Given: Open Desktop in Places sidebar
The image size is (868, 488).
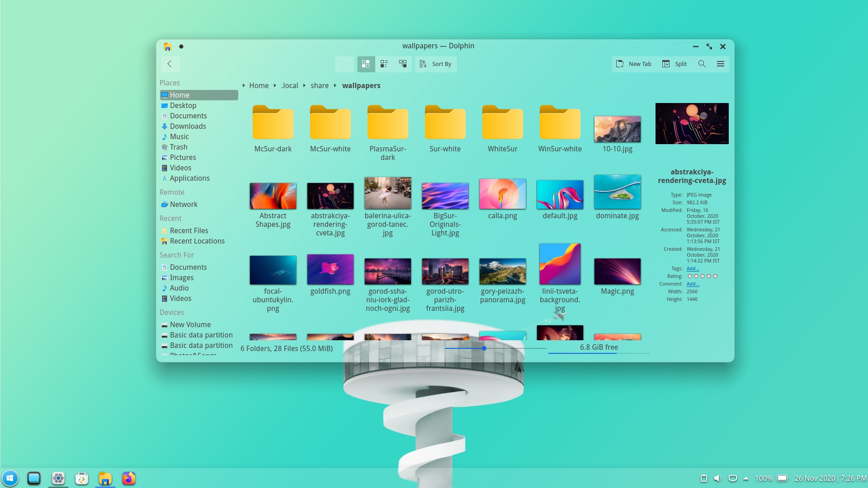Looking at the screenshot, I should pyautogui.click(x=199, y=105).
